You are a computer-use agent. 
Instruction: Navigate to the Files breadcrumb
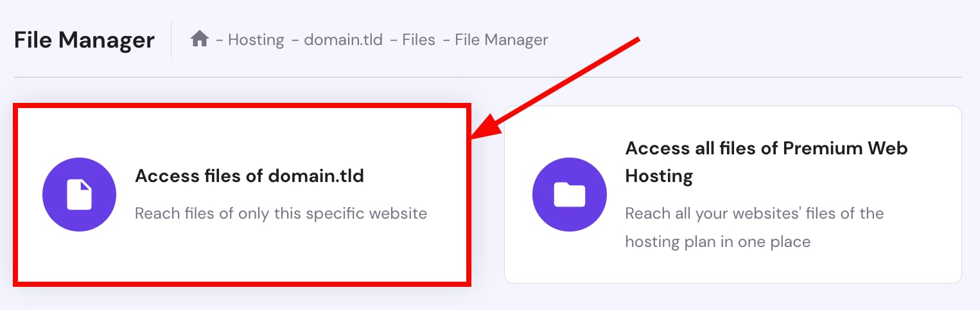tap(419, 40)
